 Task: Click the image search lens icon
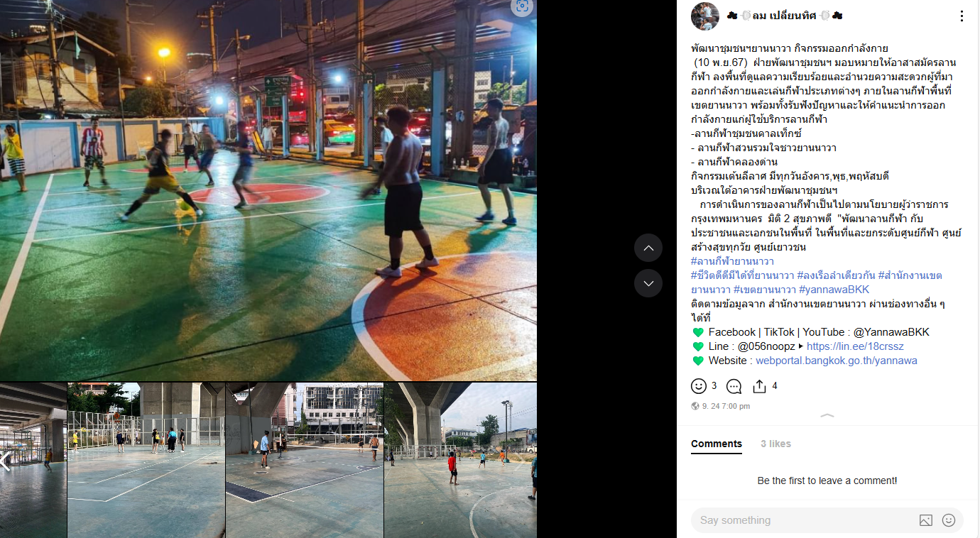523,7
